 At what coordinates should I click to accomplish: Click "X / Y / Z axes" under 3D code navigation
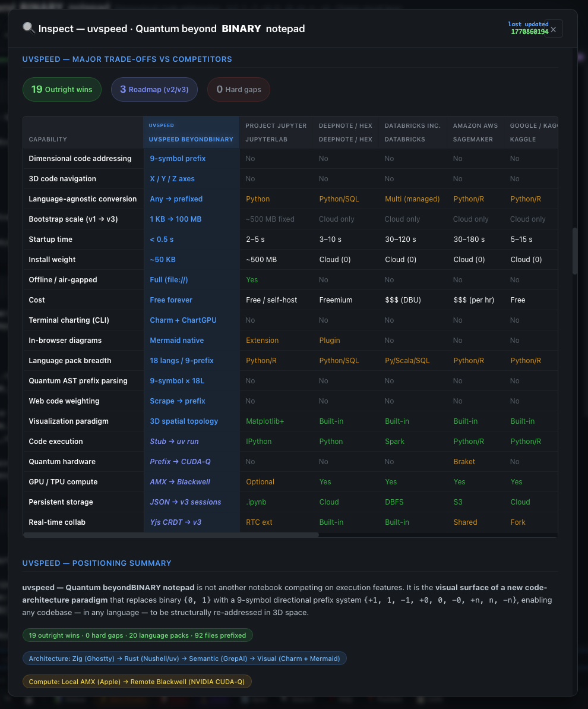click(173, 178)
